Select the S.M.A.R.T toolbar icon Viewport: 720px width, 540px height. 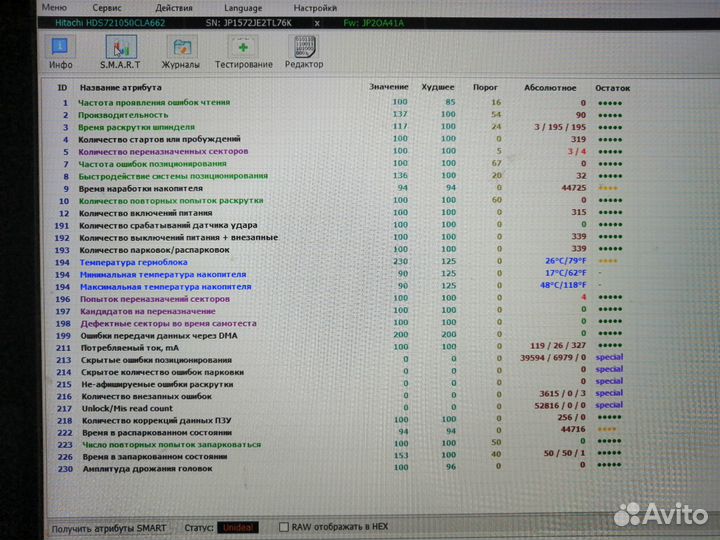point(119,52)
